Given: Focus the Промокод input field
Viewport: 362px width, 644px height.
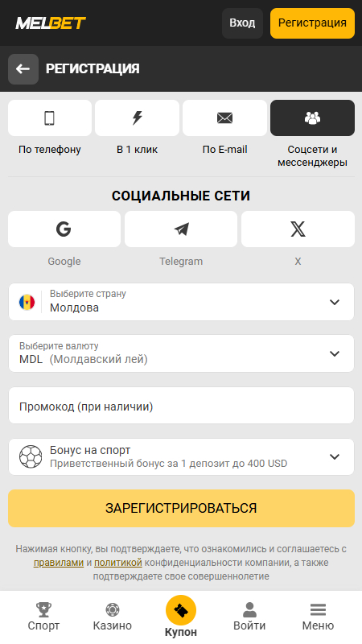Looking at the screenshot, I should click(181, 406).
